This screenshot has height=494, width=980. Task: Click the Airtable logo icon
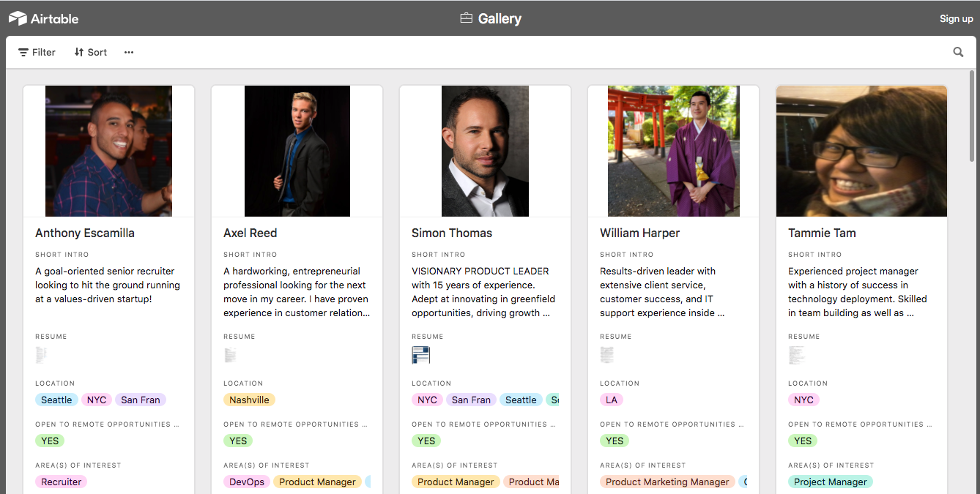[x=18, y=18]
